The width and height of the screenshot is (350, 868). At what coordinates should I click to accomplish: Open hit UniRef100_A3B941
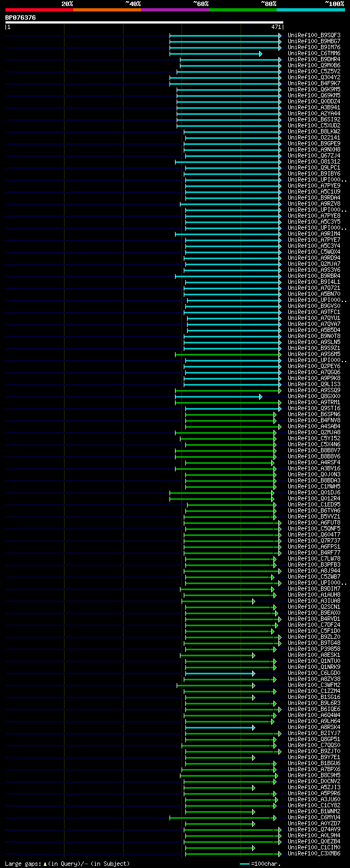[x=314, y=108]
